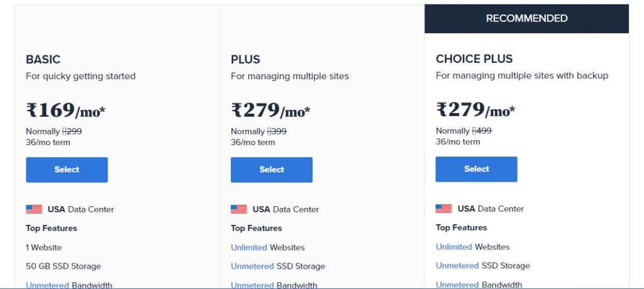This screenshot has width=644, height=289.
Task: Open Unmetered SSD Storage link in PLUS plan
Action: (x=252, y=266)
